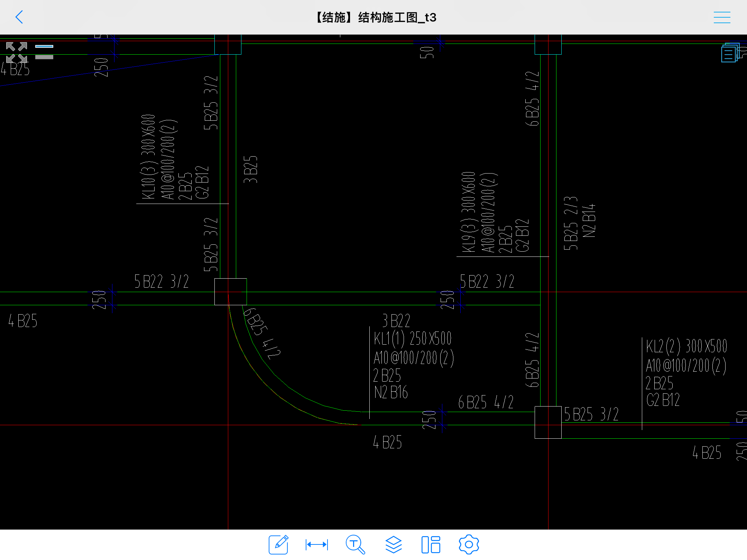Image resolution: width=747 pixels, height=560 pixels.
Task: Tap the horizontal 5 B25 3/2 label
Action: 591,414
